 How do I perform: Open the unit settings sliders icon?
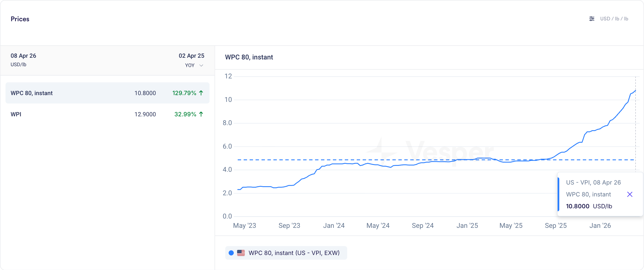592,19
